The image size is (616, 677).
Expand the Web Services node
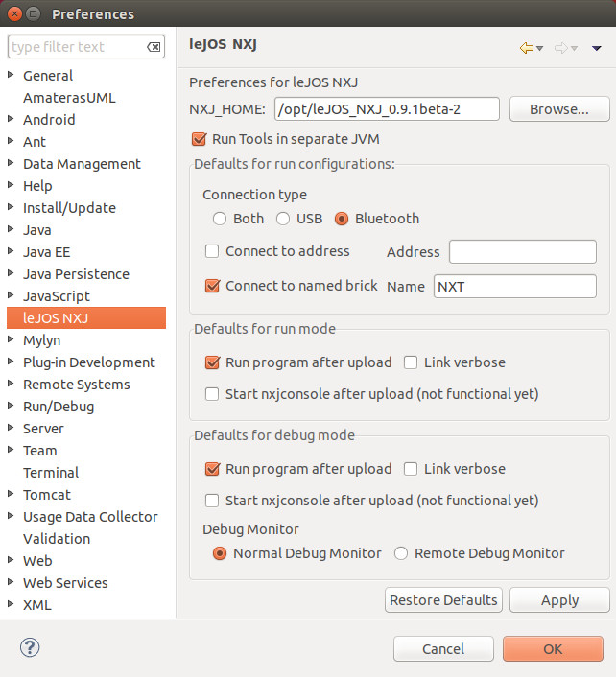(11, 582)
